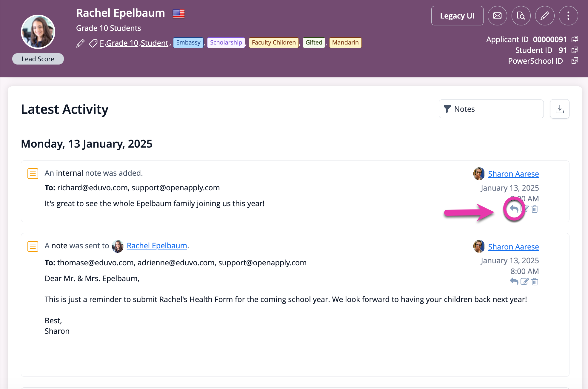Delete the internal note
This screenshot has height=389, width=588.
click(535, 209)
